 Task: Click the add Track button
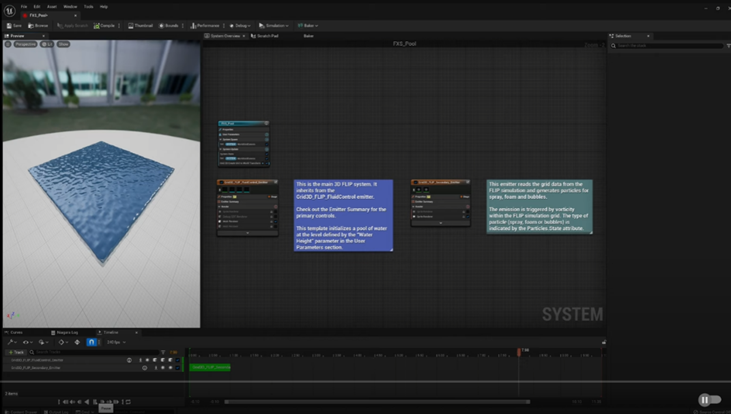tap(17, 352)
